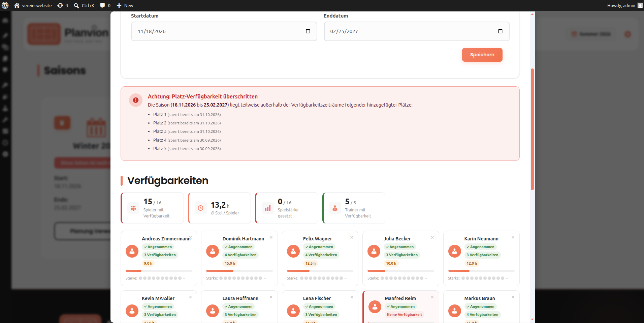Remove Lena Fischer's player card
The image size is (644, 323).
pyautogui.click(x=352, y=297)
